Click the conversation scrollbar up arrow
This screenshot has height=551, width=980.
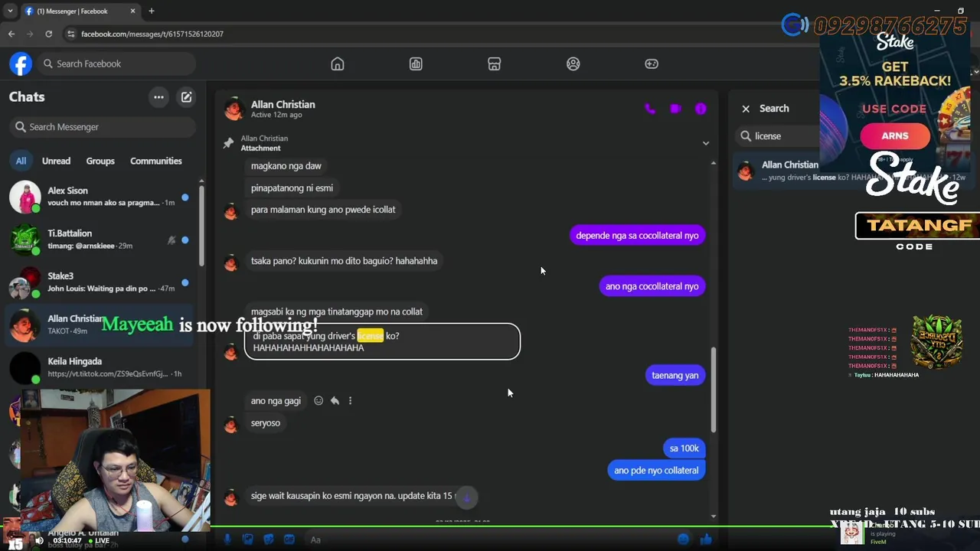click(714, 162)
